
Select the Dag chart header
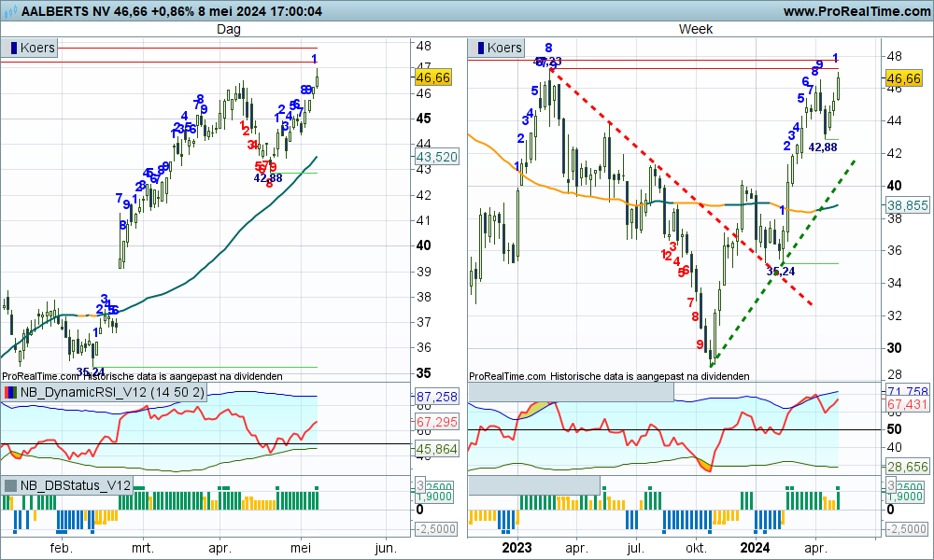coord(228,29)
